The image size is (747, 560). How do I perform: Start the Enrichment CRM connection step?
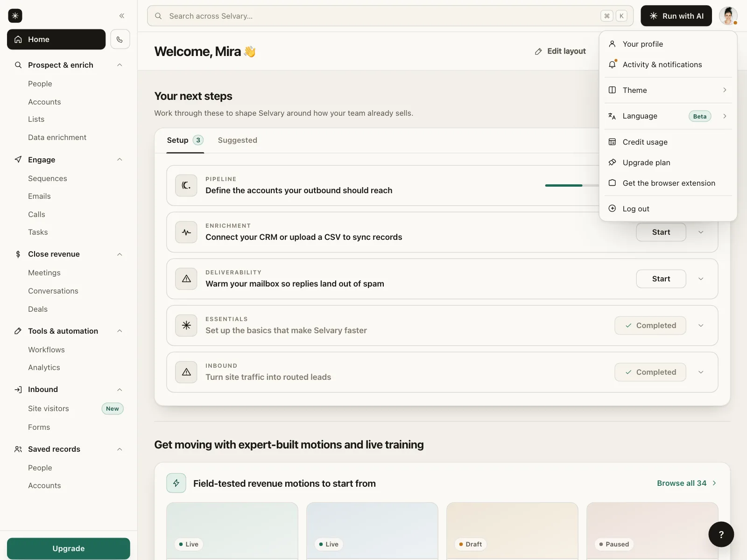661,232
